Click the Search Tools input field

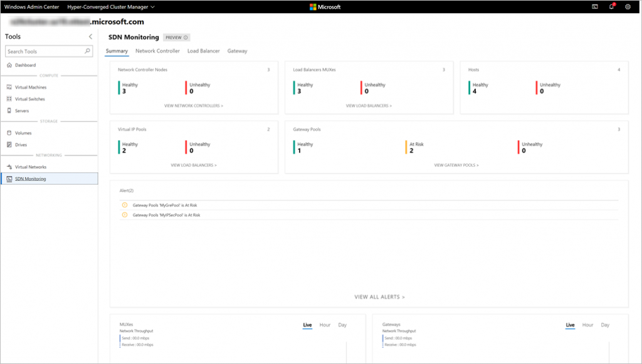(49, 51)
